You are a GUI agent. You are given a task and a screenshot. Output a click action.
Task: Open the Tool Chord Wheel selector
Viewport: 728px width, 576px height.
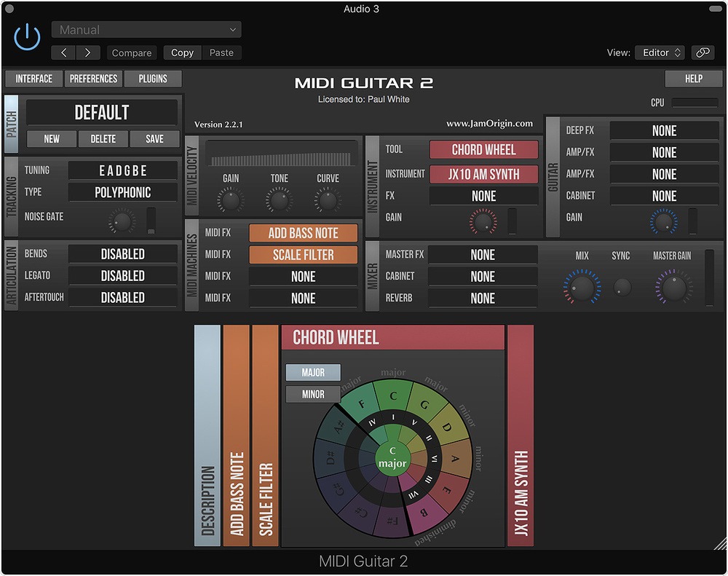[x=484, y=149]
